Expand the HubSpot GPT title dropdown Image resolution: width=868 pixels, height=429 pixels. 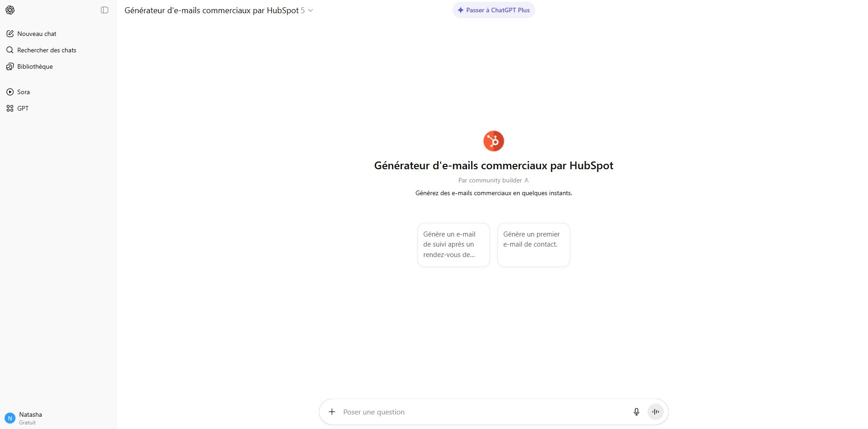(x=219, y=10)
